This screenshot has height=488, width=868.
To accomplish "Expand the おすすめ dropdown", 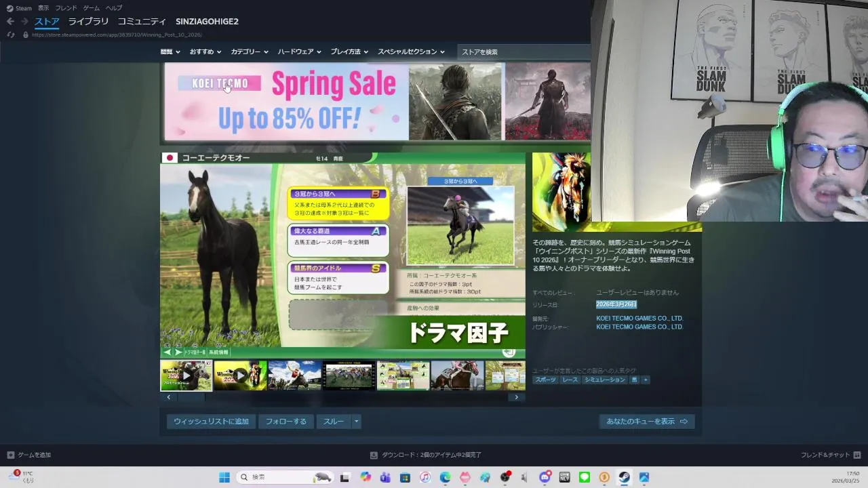I will click(205, 52).
